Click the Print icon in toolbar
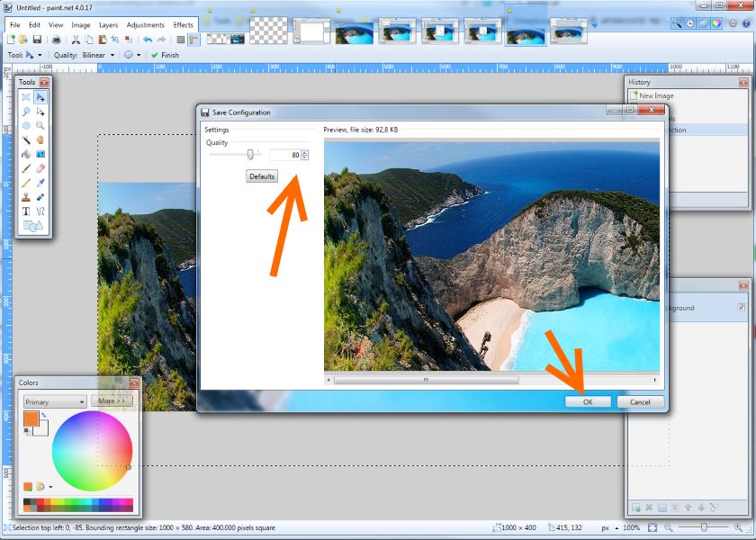 (x=56, y=40)
